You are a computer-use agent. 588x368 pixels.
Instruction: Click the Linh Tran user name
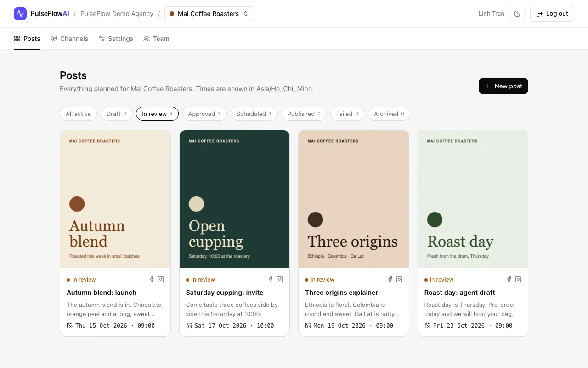pos(492,14)
